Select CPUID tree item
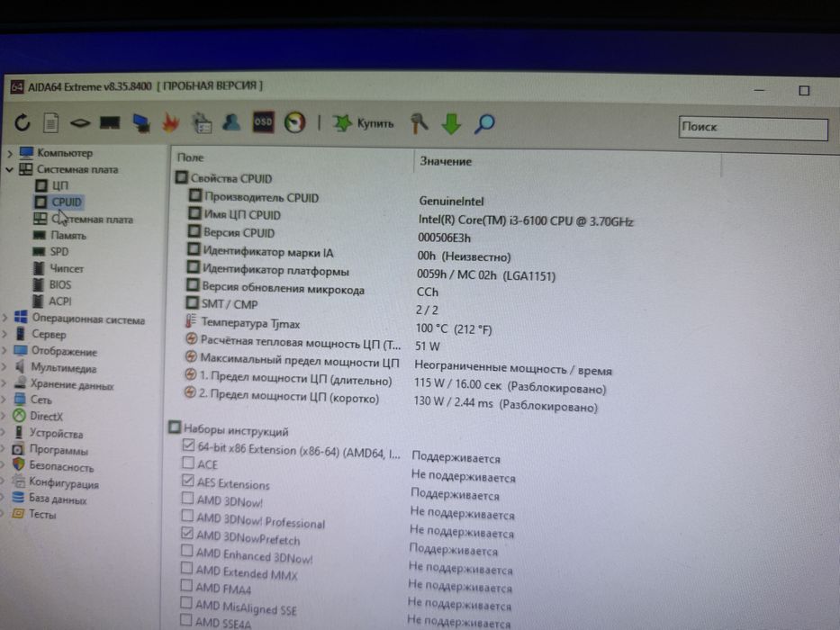 tap(59, 202)
